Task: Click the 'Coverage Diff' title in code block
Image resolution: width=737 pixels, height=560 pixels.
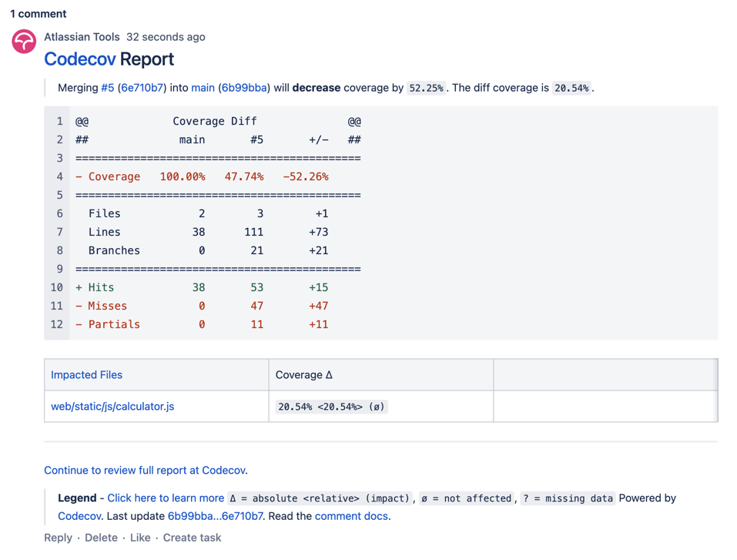Action: 215,121
